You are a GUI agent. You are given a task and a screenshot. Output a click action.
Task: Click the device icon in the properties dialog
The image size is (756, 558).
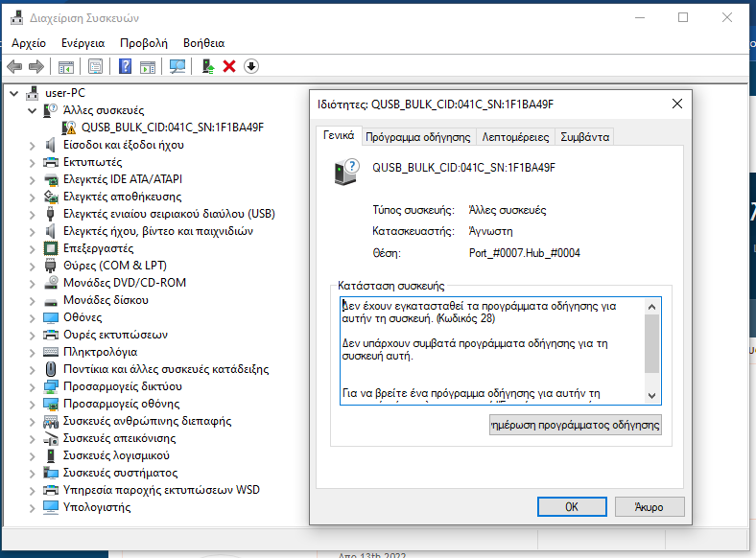coord(347,172)
